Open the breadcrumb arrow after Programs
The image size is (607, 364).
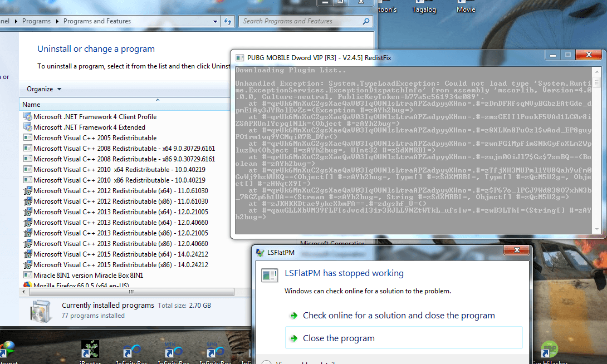tap(57, 21)
